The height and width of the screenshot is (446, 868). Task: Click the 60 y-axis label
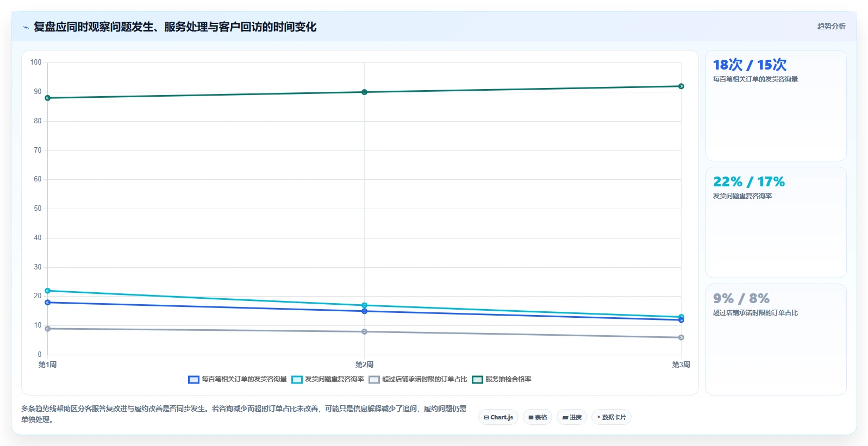tap(38, 179)
